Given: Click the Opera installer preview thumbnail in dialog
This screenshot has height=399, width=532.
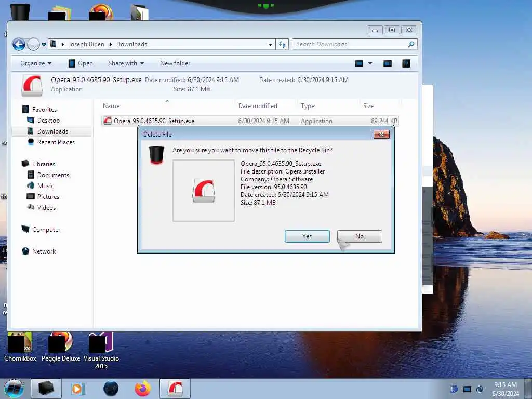Looking at the screenshot, I should (x=204, y=191).
